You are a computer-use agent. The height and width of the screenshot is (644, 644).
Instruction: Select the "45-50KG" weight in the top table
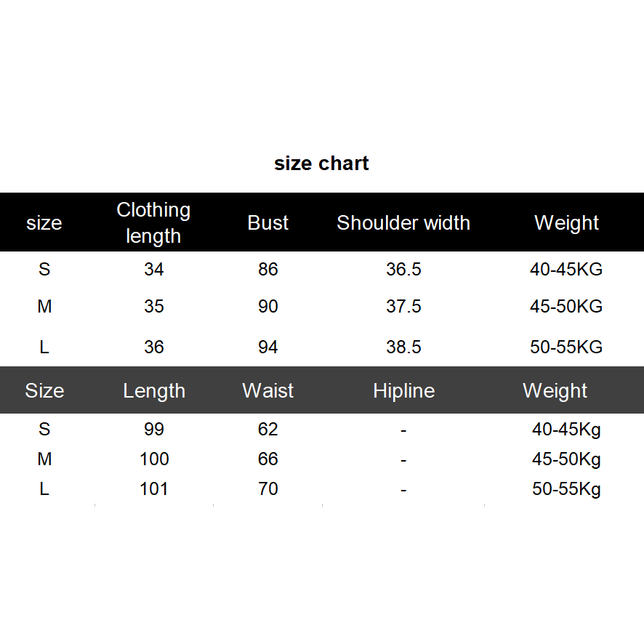click(x=566, y=306)
